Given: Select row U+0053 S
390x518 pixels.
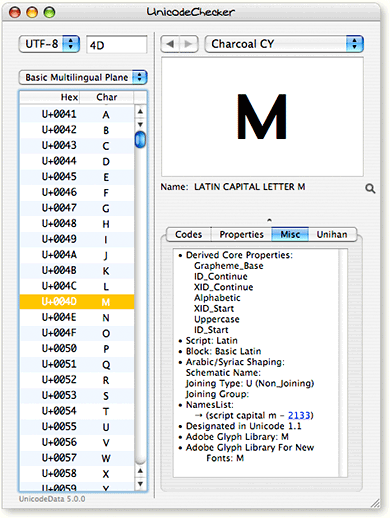Looking at the screenshot, I should tap(77, 396).
